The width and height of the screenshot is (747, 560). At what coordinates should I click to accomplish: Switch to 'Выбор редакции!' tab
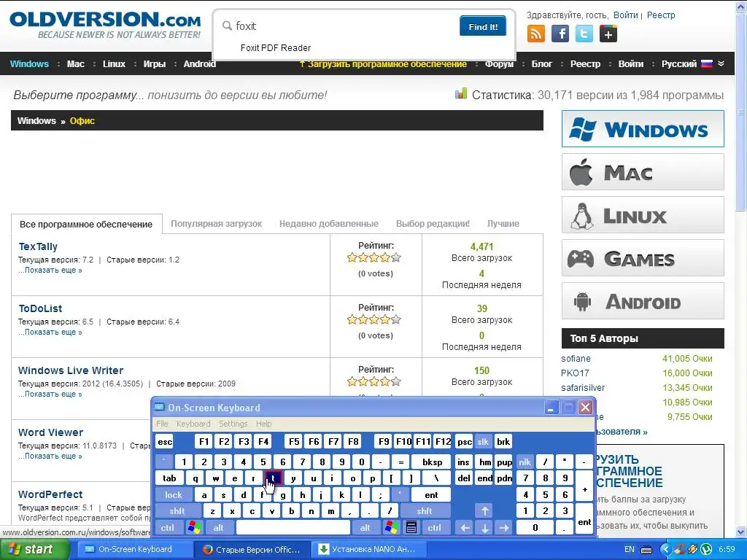(x=433, y=224)
